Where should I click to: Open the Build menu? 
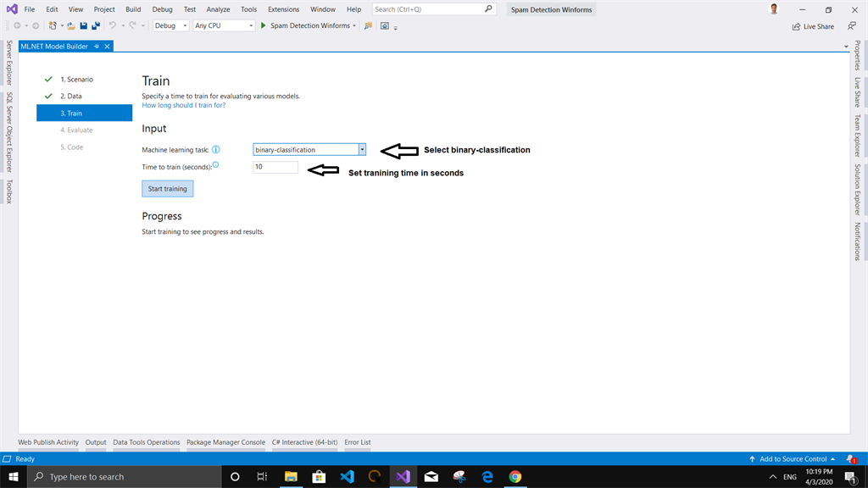[x=132, y=9]
